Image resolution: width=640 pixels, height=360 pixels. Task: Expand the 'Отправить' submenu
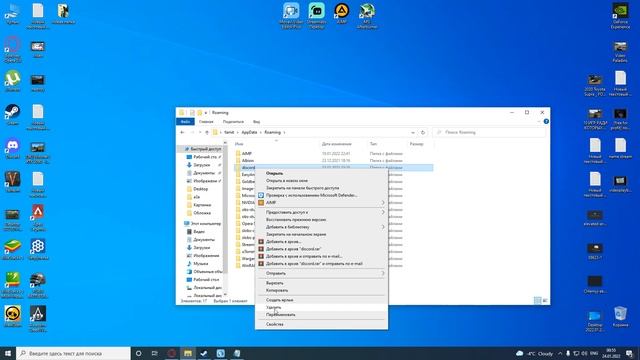pos(382,273)
